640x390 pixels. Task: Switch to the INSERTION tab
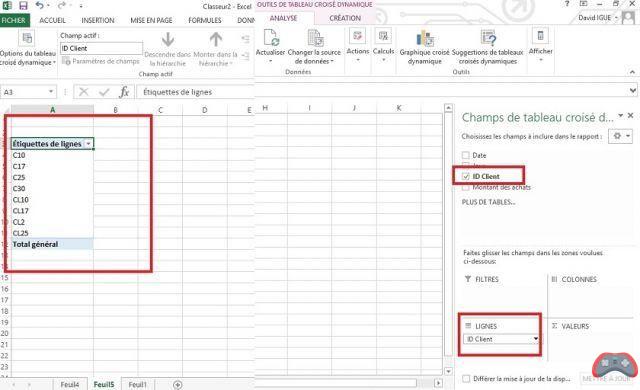click(98, 20)
